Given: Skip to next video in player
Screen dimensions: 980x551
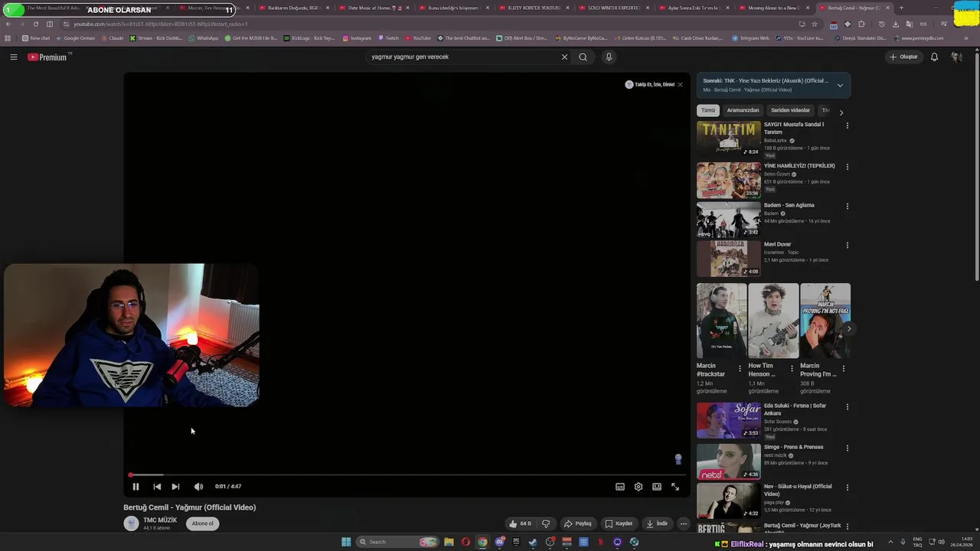Looking at the screenshot, I should pos(175,487).
